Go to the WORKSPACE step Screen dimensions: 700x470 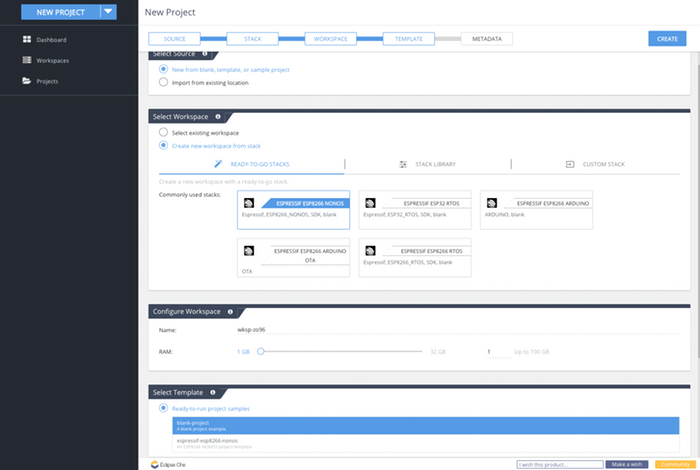pyautogui.click(x=331, y=39)
